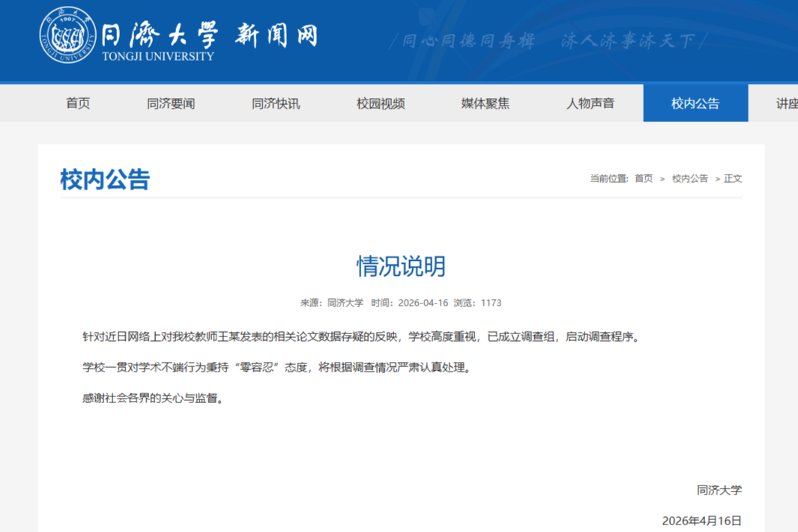Click the 来源：同济大学 source label

coord(332,303)
